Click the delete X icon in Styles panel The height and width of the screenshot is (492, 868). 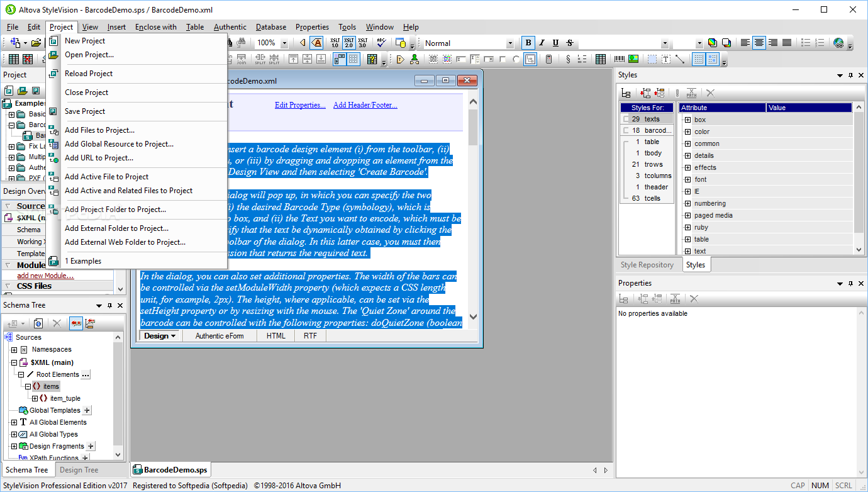[x=710, y=92]
